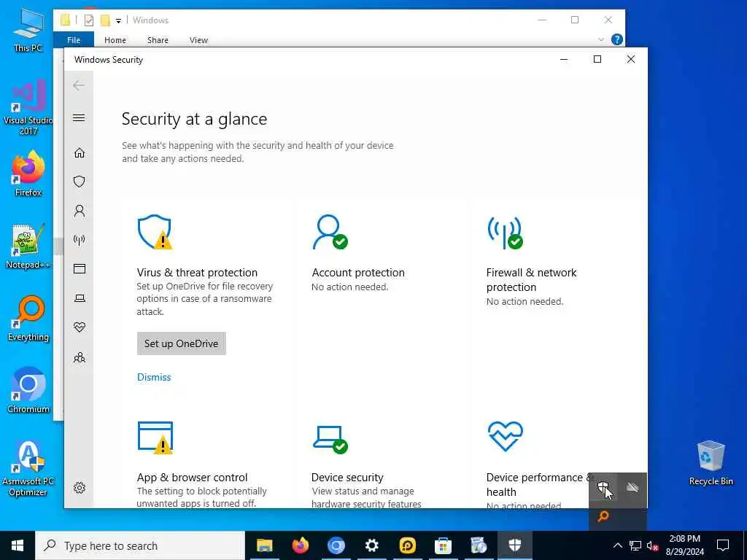Viewport: 747px width, 560px height.
Task: Open Device performance & health tile icon
Action: (x=505, y=436)
